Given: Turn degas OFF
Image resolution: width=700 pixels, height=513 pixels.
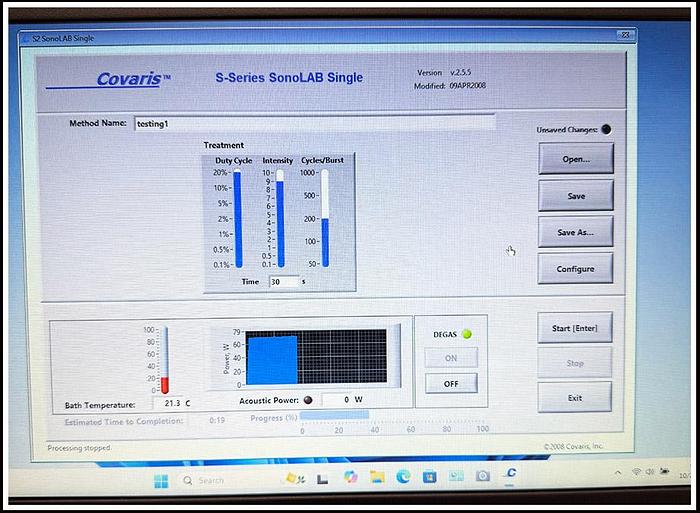Looking at the screenshot, I should 451,384.
